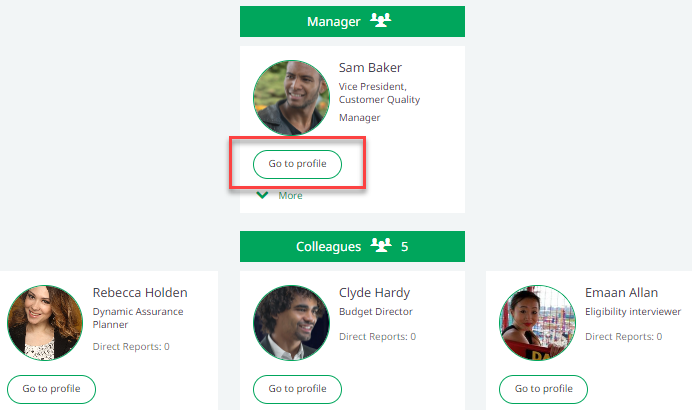Click Emaan Allan's profile photo
This screenshot has height=410, width=692.
537,323
